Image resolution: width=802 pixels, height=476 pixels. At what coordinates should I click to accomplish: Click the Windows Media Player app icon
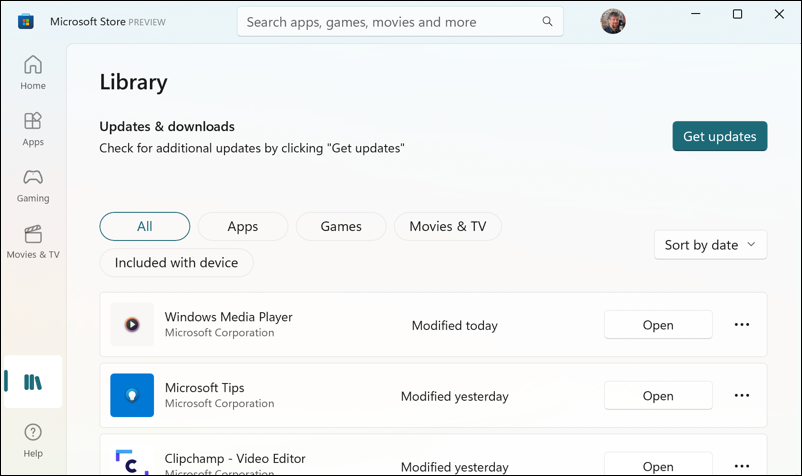pos(132,324)
